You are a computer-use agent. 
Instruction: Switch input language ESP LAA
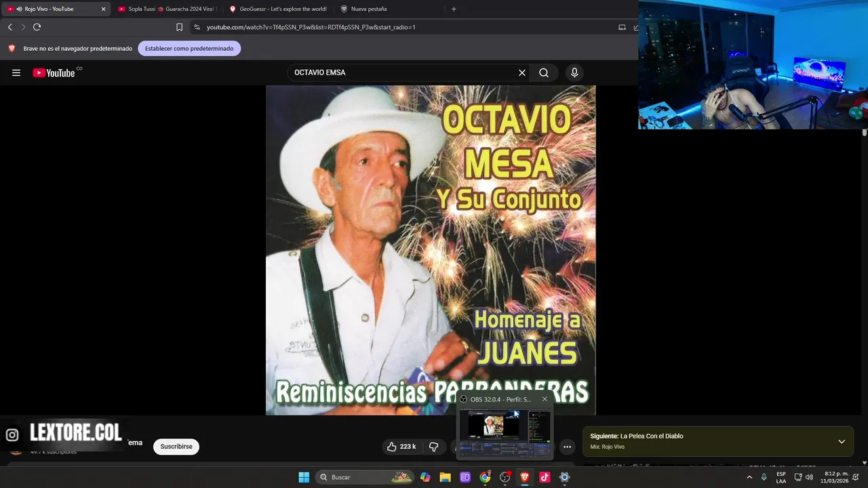(781, 477)
